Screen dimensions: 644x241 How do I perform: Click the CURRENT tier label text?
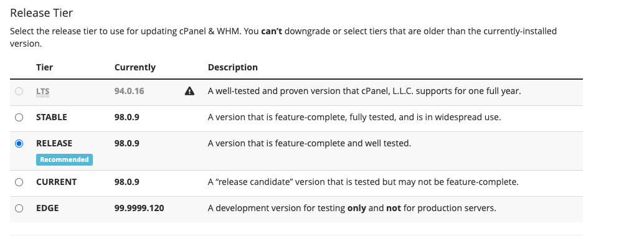point(56,182)
